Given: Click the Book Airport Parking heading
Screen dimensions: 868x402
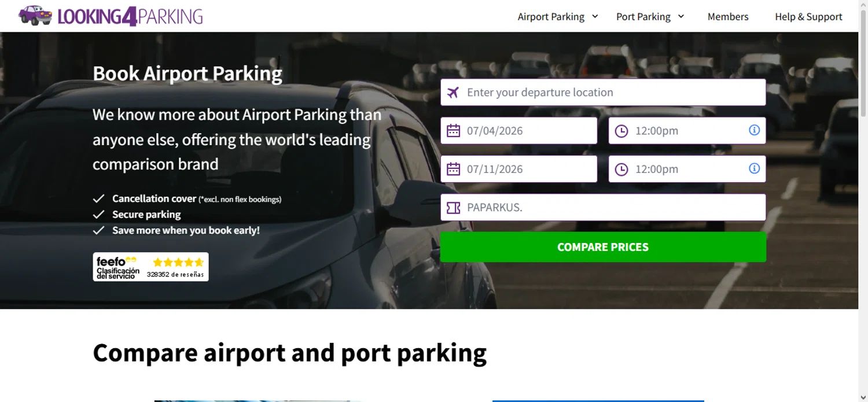Looking at the screenshot, I should [x=187, y=73].
